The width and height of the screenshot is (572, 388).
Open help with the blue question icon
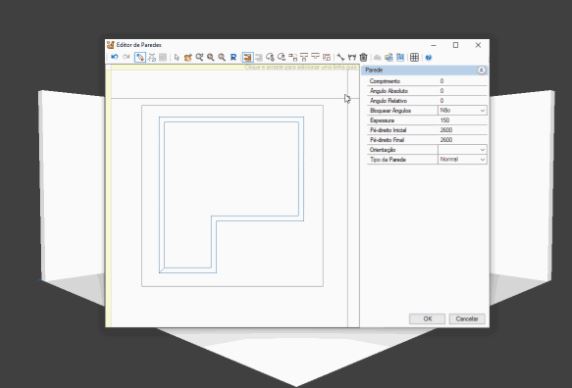(x=429, y=58)
